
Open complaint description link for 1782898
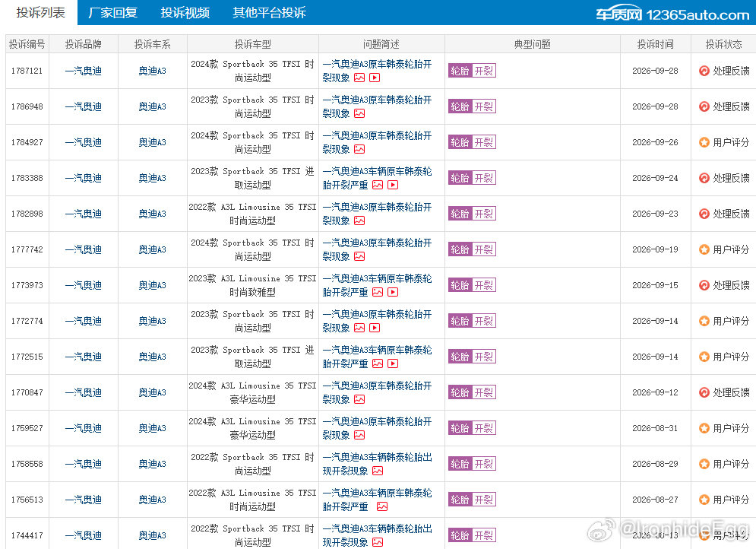point(377,214)
